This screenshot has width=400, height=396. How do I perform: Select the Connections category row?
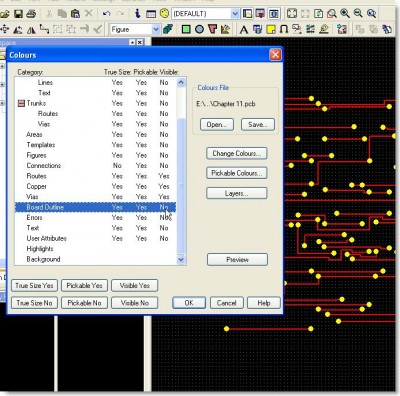click(96, 166)
